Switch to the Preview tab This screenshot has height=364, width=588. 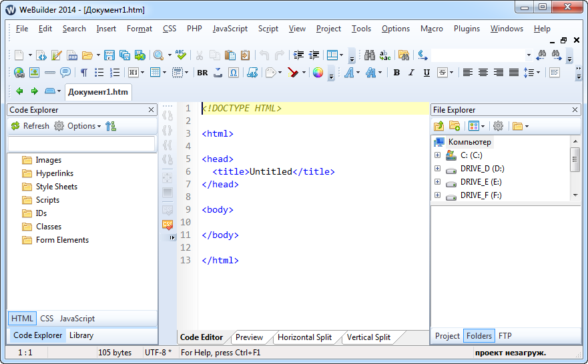click(249, 337)
